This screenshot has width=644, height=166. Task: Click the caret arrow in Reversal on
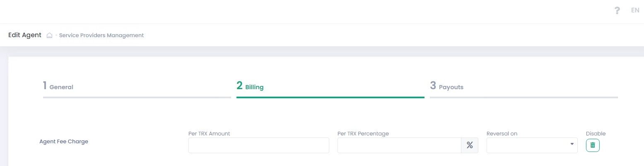point(572,144)
